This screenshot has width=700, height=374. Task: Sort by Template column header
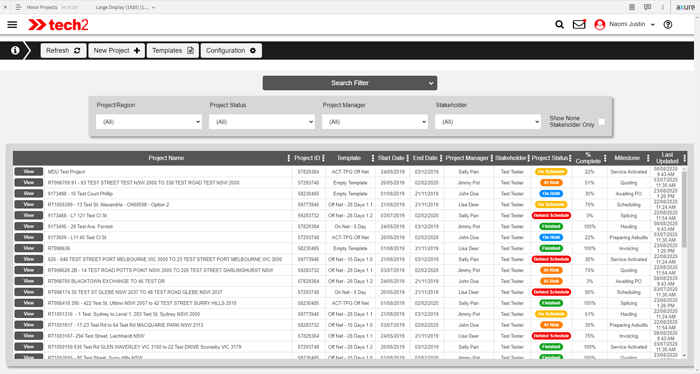tap(349, 158)
